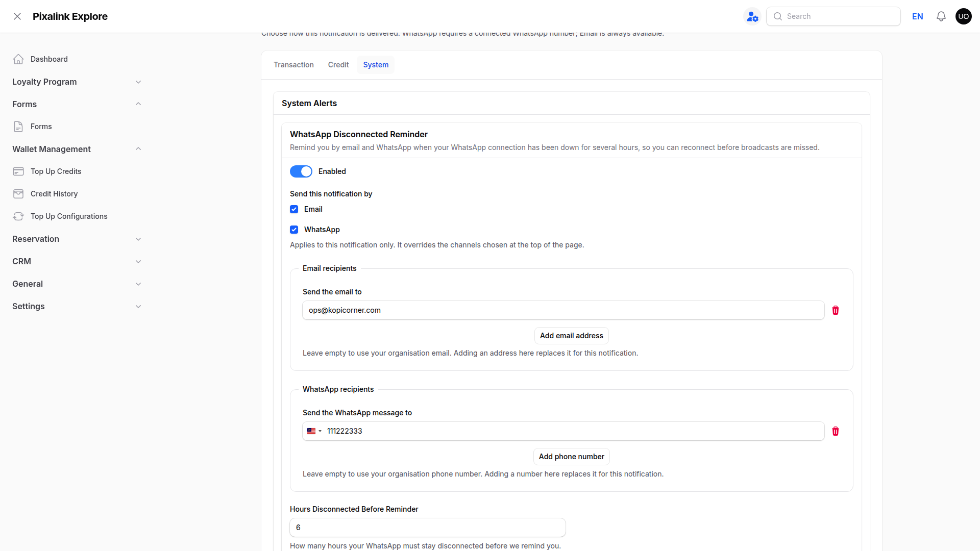Click the magnifier icon in the search box
The width and height of the screenshot is (980, 551).
778,16
